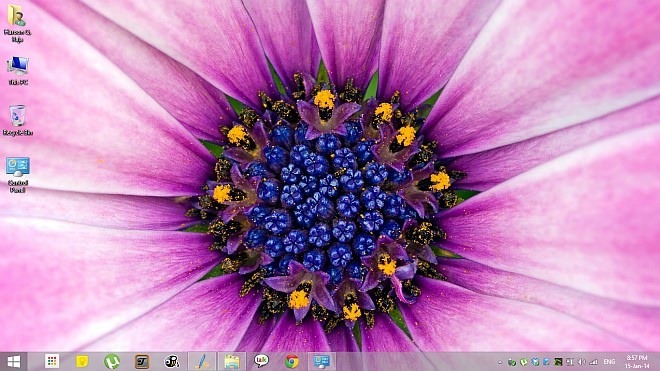The height and width of the screenshot is (371, 660).
Task: Open the user folder desktop icon
Action: click(17, 23)
